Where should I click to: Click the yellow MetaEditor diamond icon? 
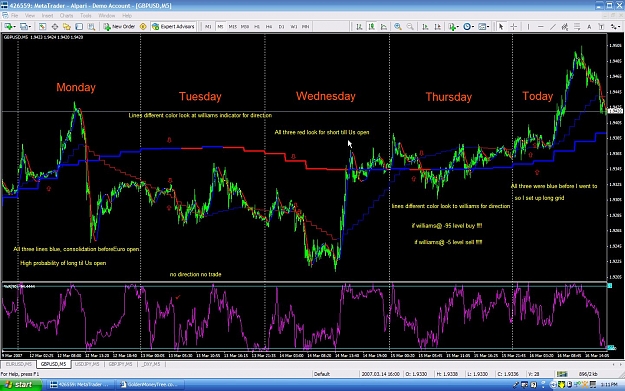143,26
